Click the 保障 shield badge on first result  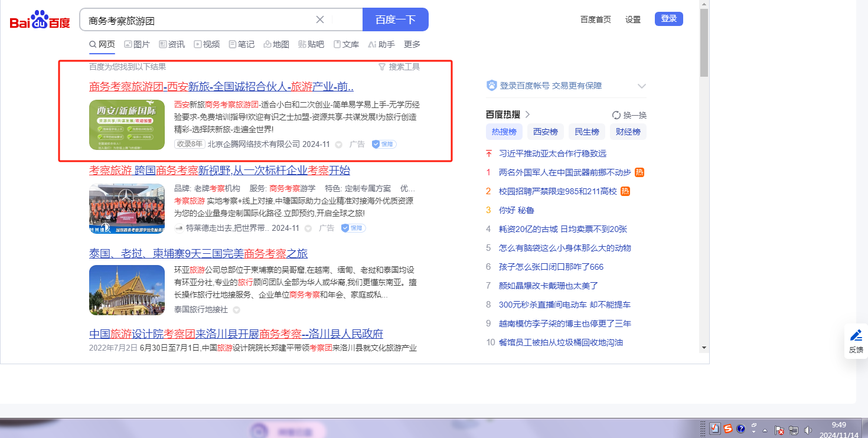[x=384, y=144]
